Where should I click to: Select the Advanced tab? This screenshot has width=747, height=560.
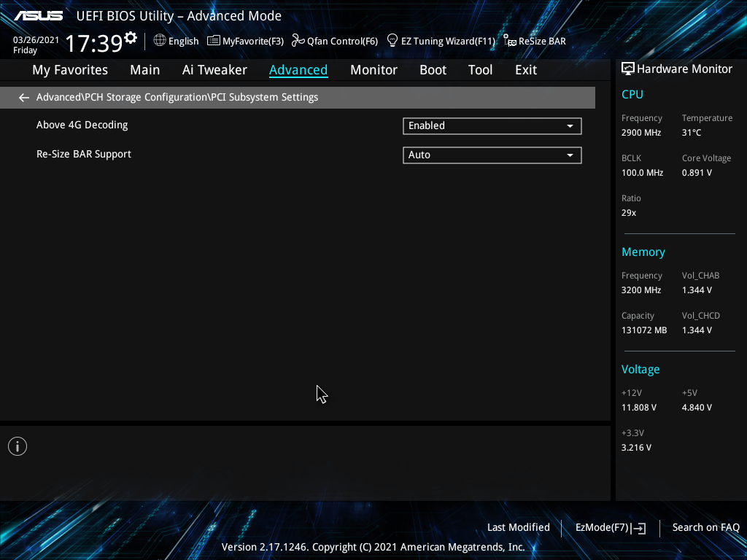298,70
